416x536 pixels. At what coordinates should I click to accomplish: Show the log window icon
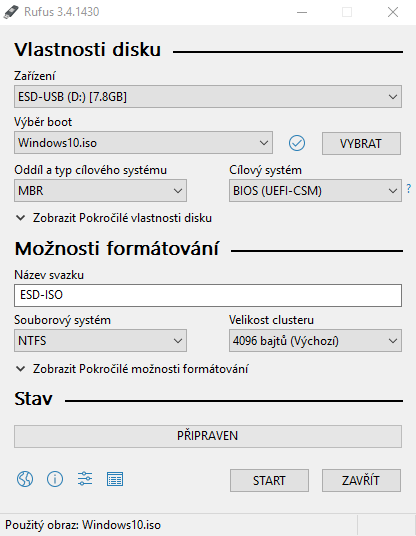click(115, 479)
